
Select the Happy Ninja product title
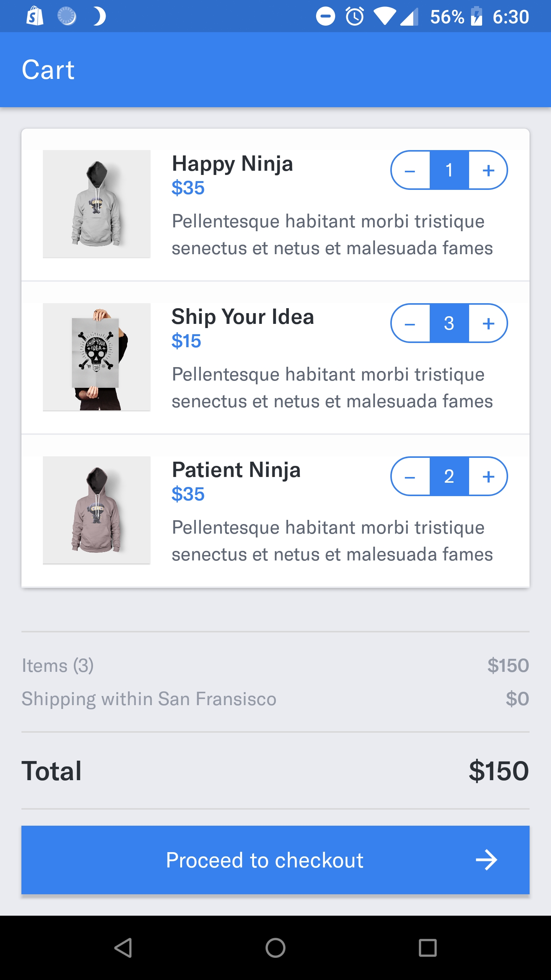(232, 164)
